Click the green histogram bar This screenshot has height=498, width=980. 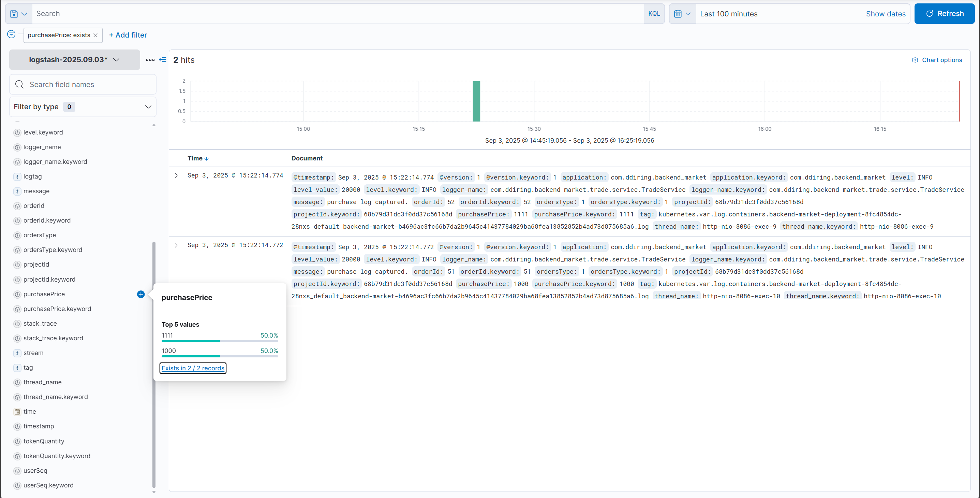(476, 101)
